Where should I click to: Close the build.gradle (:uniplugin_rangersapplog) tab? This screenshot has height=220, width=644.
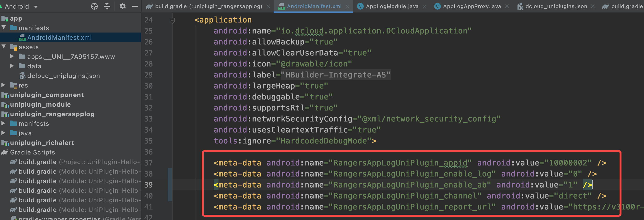(268, 6)
